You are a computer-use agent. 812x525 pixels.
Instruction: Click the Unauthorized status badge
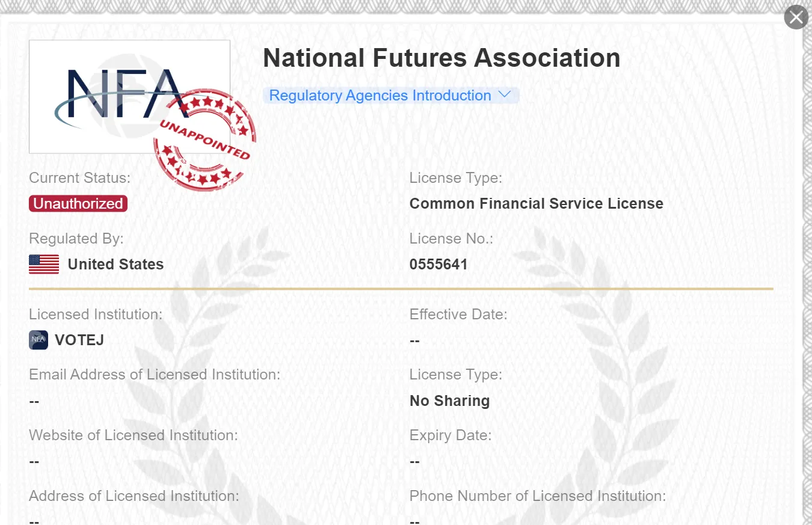[78, 204]
